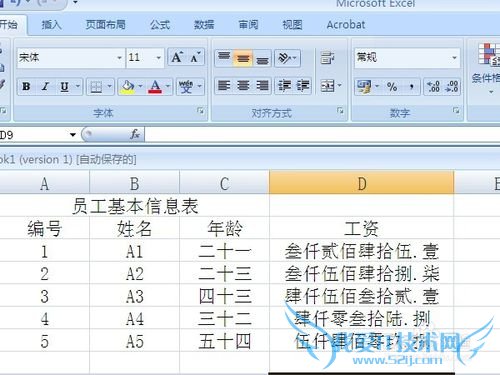Open the 数字 dialog launcher
500x375 pixels.
pyautogui.click(x=456, y=110)
